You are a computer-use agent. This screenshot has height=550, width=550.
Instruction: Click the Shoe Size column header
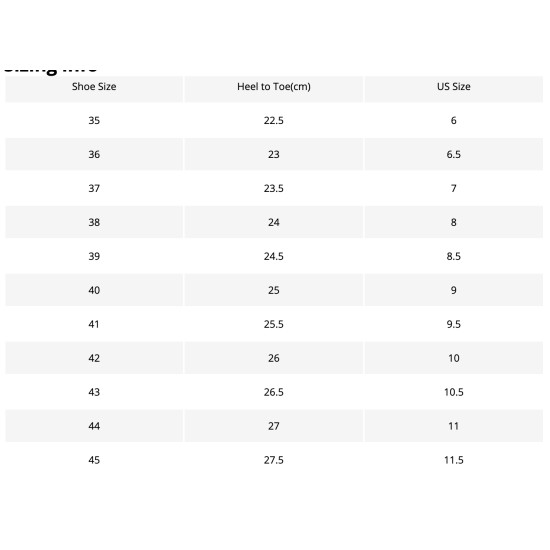tap(94, 87)
